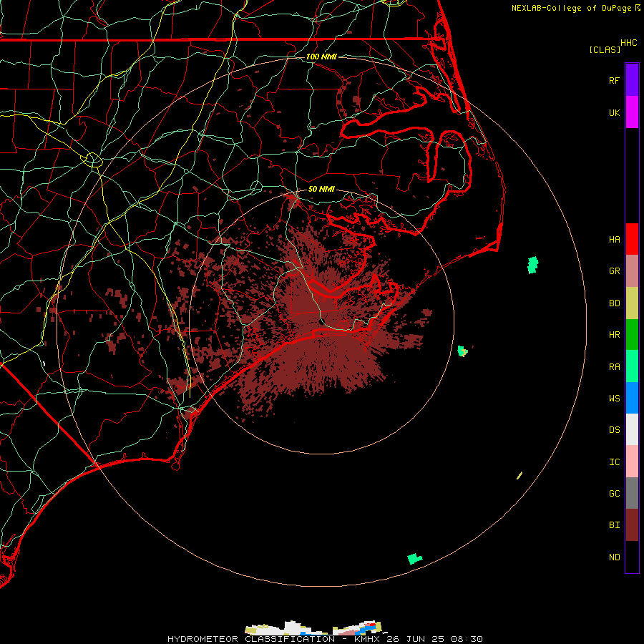Click the purple RF legend color swatch
The height and width of the screenshot is (644, 644).
point(632,80)
